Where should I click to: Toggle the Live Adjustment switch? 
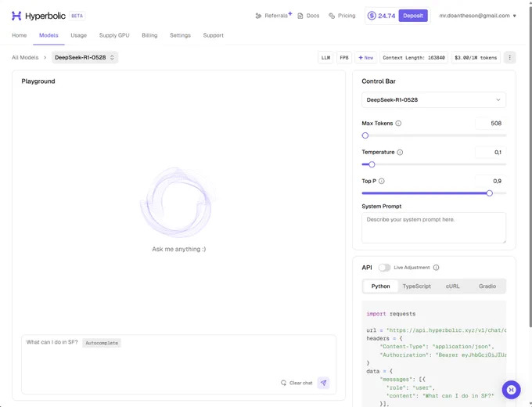(384, 268)
